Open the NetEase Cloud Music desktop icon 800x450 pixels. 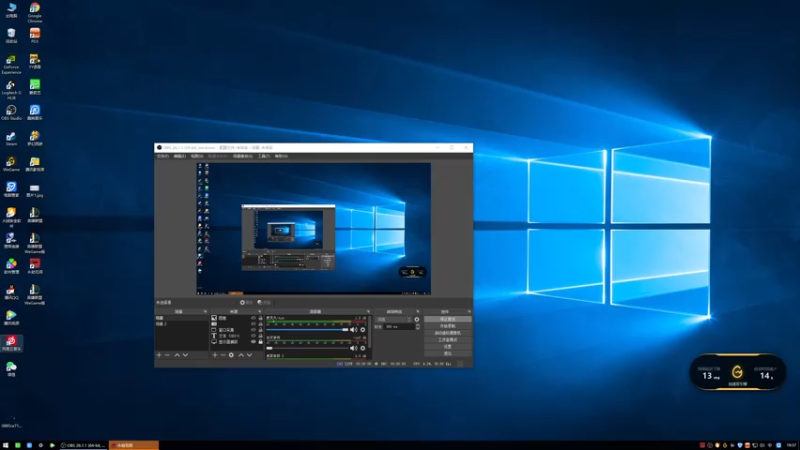(11, 343)
